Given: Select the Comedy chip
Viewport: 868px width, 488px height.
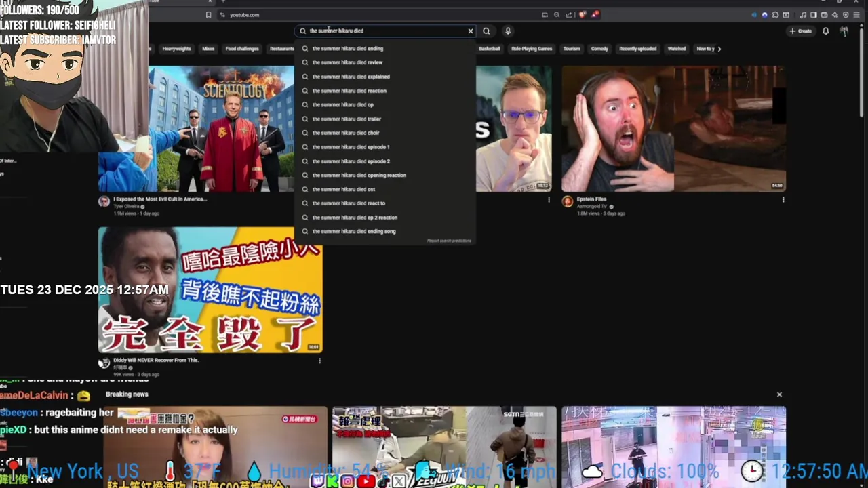Looking at the screenshot, I should 599,49.
